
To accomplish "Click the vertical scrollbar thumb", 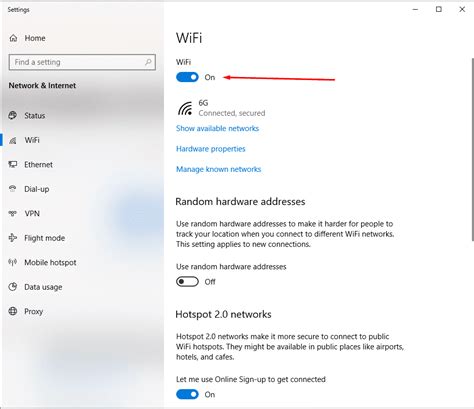I will (x=472, y=149).
